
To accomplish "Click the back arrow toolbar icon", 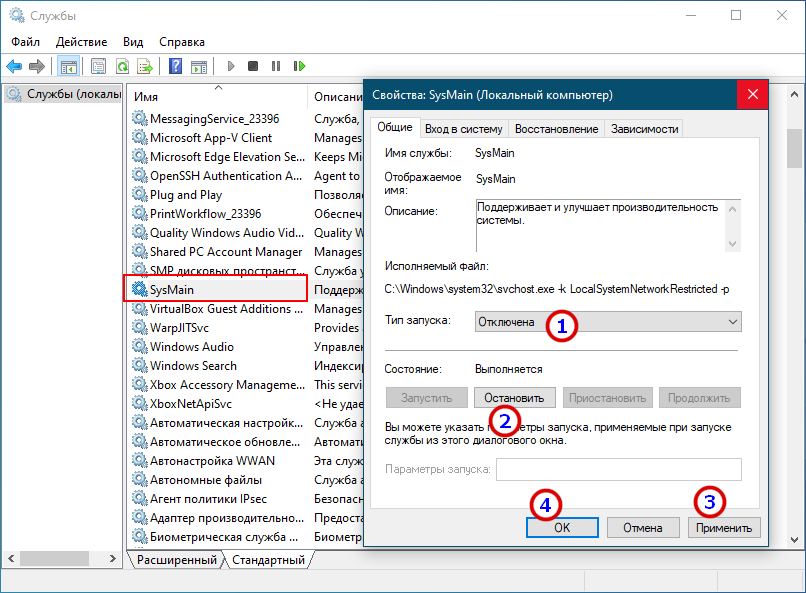I will 14,67.
